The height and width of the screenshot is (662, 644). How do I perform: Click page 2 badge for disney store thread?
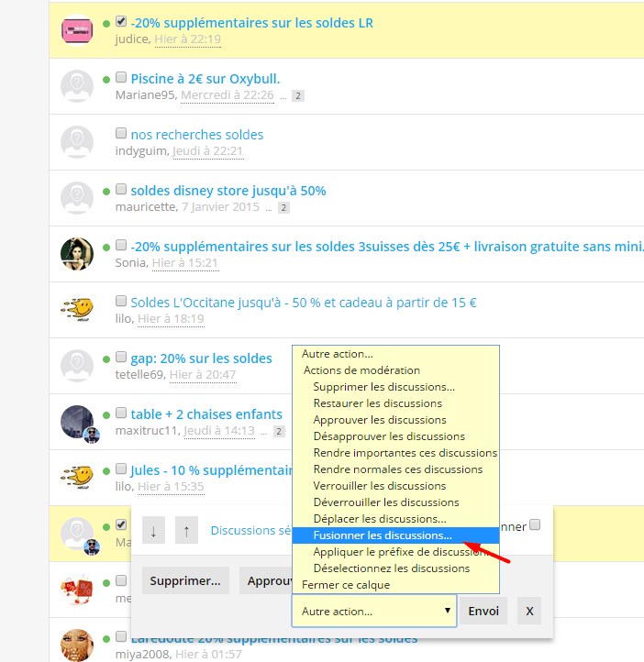[x=283, y=208]
